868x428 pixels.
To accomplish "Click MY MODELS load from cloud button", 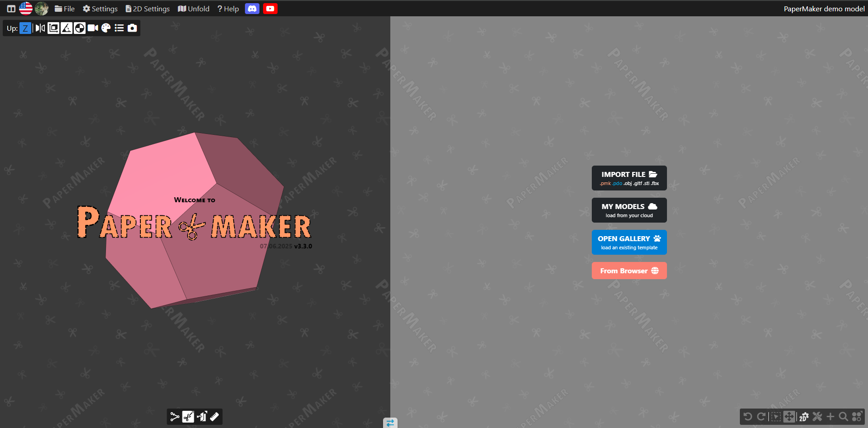I will point(629,210).
